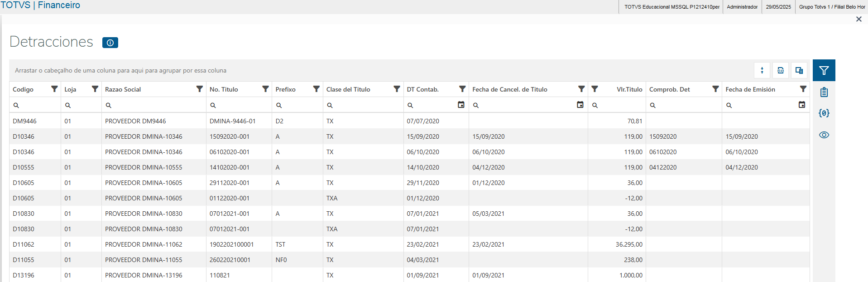The height and width of the screenshot is (282, 868).
Task: Click the export to xlsx icon
Action: pyautogui.click(x=781, y=70)
